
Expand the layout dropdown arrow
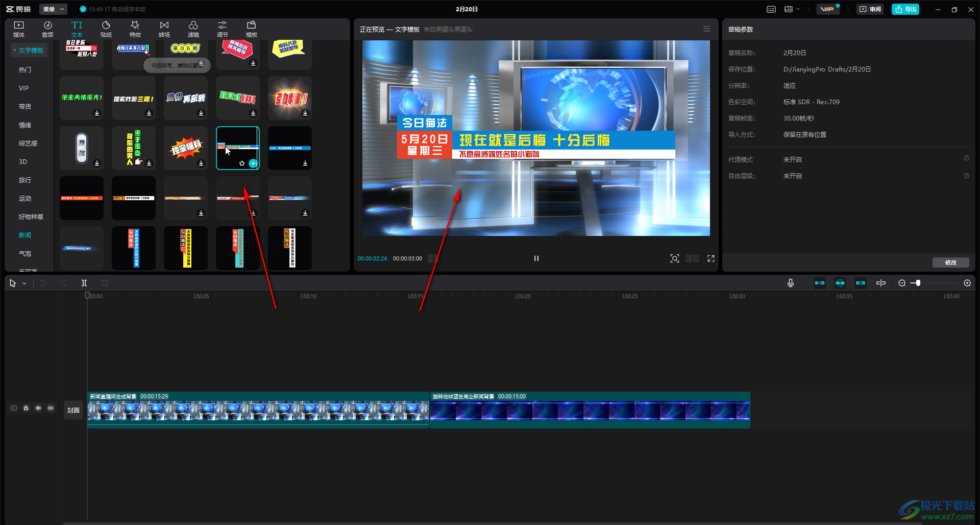click(x=798, y=9)
